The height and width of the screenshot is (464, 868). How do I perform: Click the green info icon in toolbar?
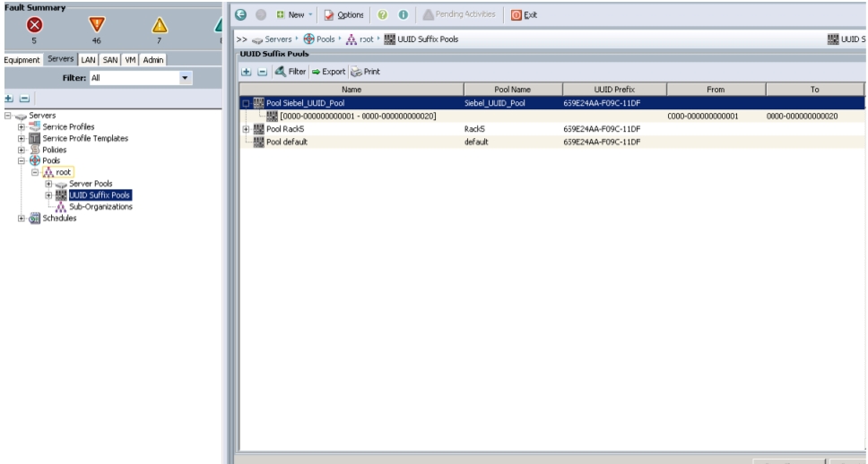(x=404, y=15)
